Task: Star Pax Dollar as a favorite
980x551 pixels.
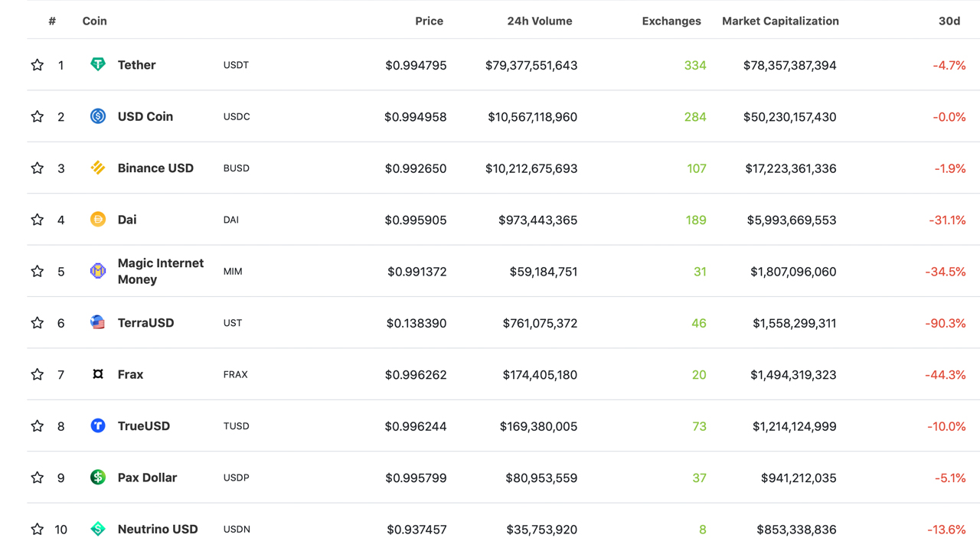Action: 37,478
